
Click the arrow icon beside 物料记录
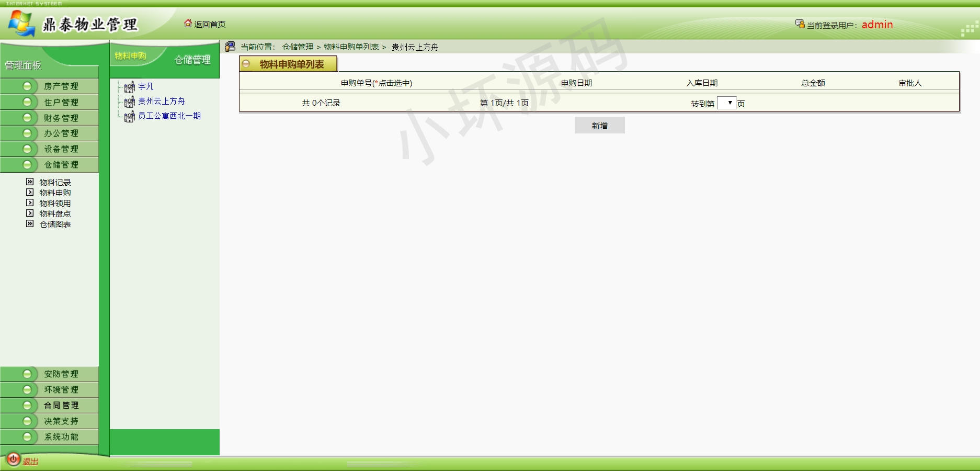(x=30, y=182)
